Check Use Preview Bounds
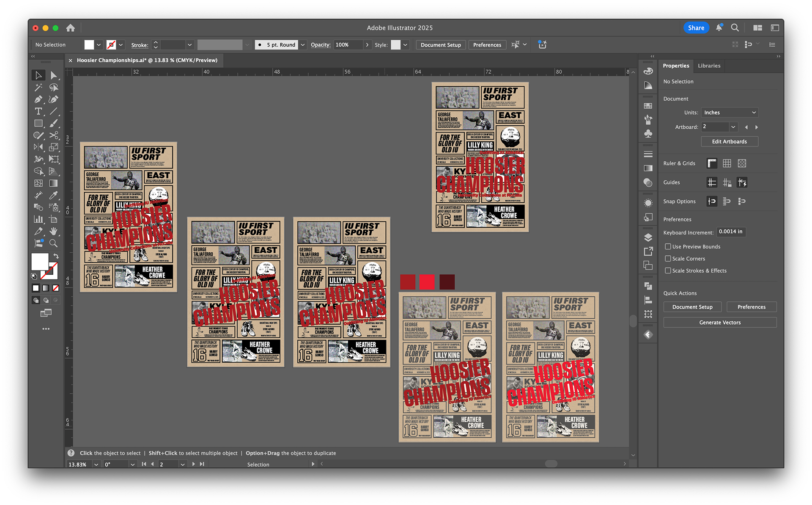 tap(668, 246)
